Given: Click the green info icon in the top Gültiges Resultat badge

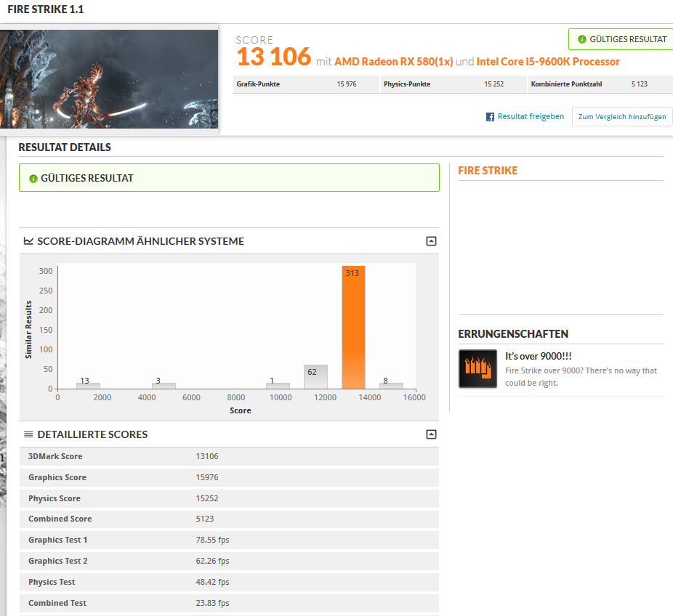Looking at the screenshot, I should [x=582, y=39].
